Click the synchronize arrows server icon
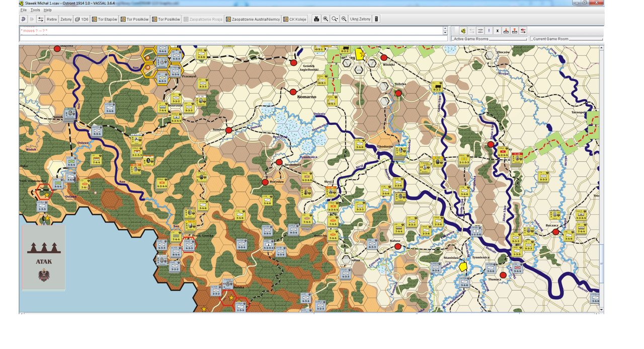Viewport: 644px width, 349px height. [480, 31]
